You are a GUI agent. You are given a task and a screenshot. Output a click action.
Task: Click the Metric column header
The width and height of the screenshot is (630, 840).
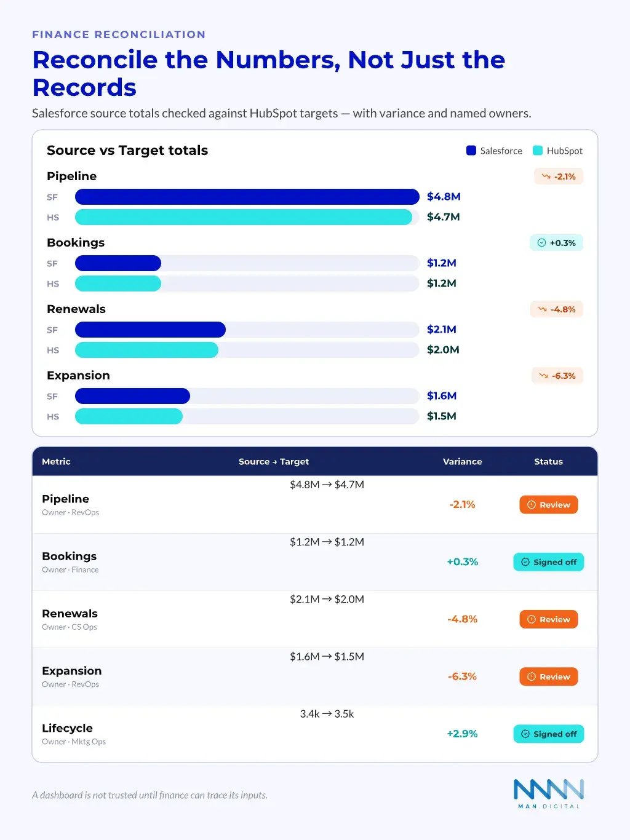56,461
